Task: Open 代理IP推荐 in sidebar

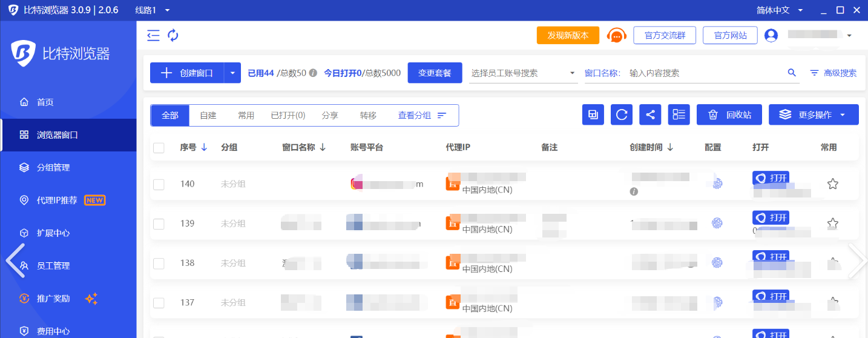Action: [x=68, y=200]
